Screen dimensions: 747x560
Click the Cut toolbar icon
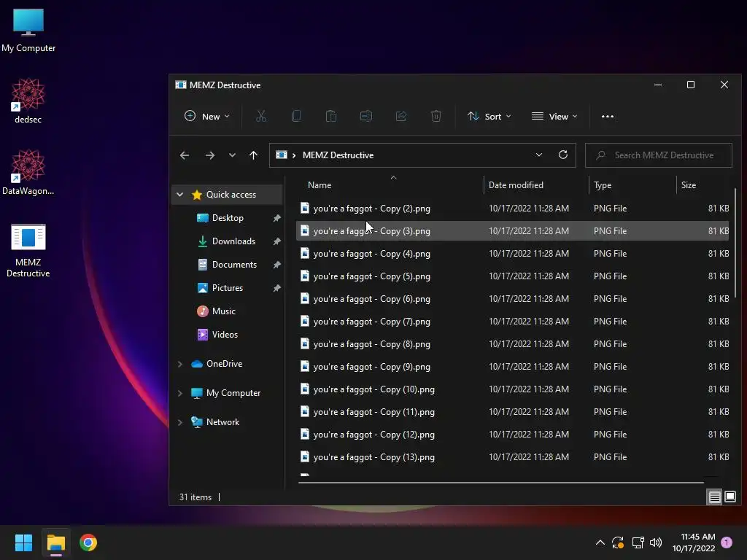point(261,116)
